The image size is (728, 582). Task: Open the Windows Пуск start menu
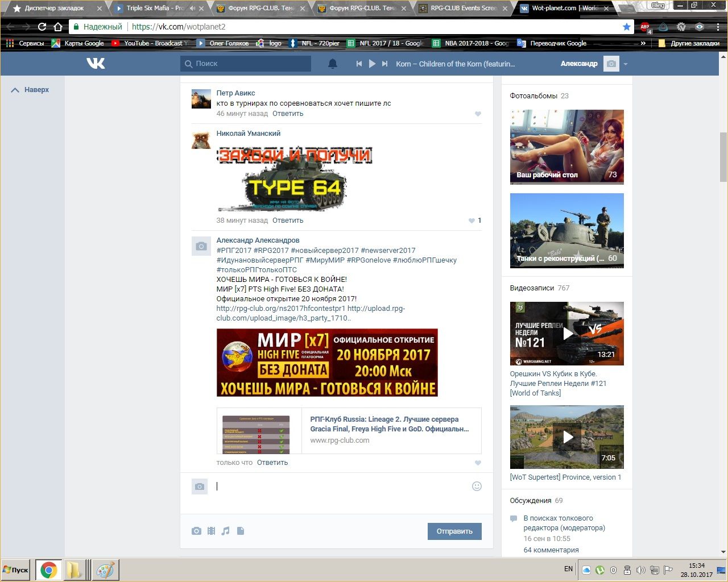click(x=16, y=570)
